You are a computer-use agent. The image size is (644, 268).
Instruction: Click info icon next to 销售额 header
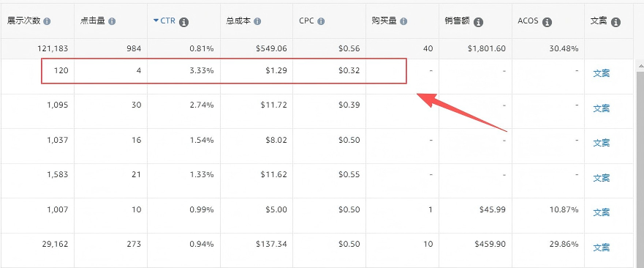[478, 22]
